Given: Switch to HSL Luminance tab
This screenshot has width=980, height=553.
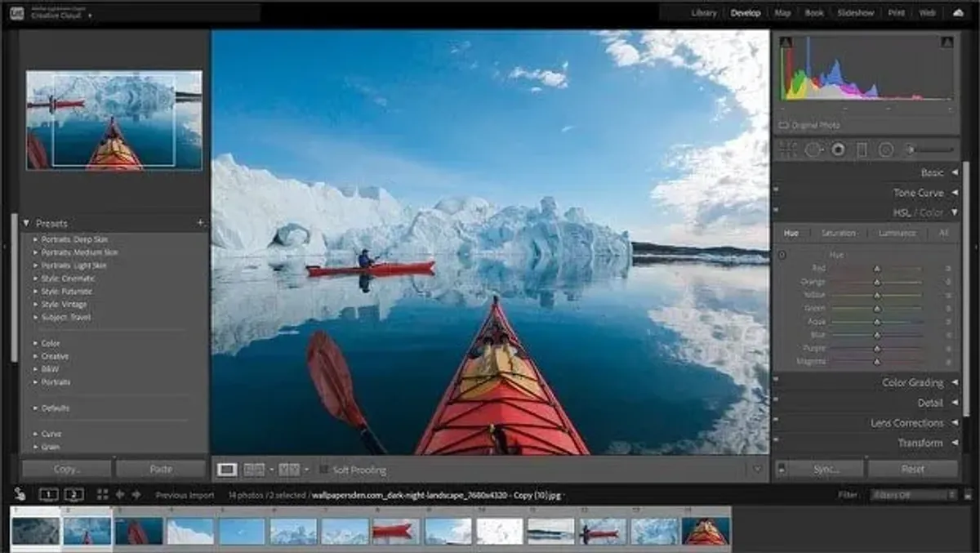Looking at the screenshot, I should [897, 234].
